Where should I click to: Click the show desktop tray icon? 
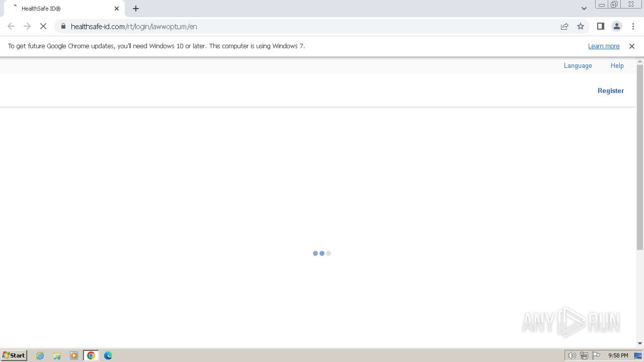coord(638,355)
